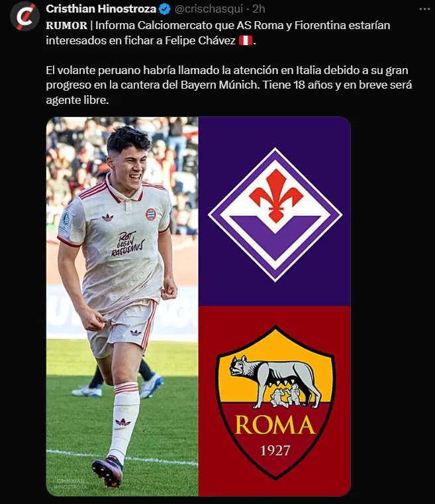Click the Adidas logo on the shirt
This screenshot has height=504, width=435.
point(107,218)
